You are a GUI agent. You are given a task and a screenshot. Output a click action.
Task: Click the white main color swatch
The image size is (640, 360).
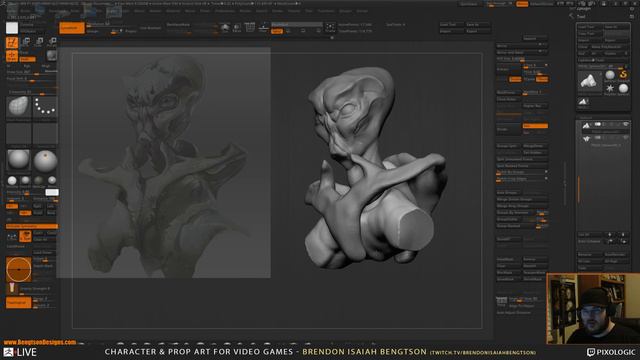[12, 28]
